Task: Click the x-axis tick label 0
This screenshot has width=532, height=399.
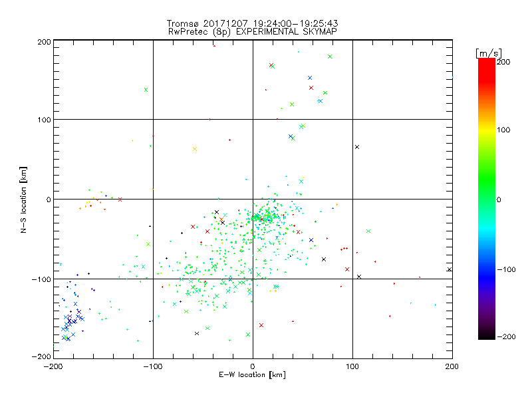Action: pos(253,366)
